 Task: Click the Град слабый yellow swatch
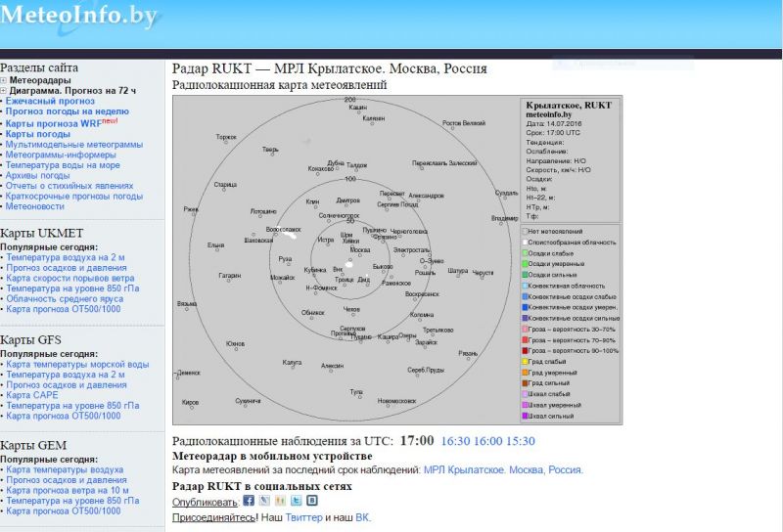pyautogui.click(x=525, y=361)
